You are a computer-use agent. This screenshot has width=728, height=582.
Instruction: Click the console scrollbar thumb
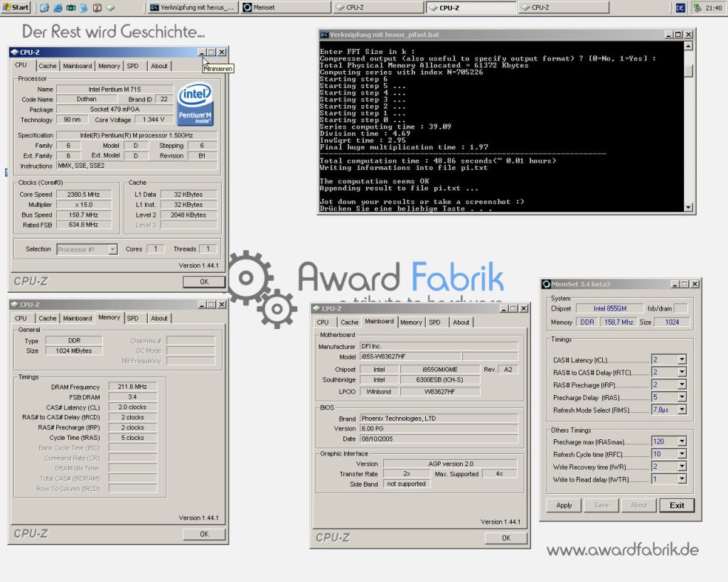(688, 70)
